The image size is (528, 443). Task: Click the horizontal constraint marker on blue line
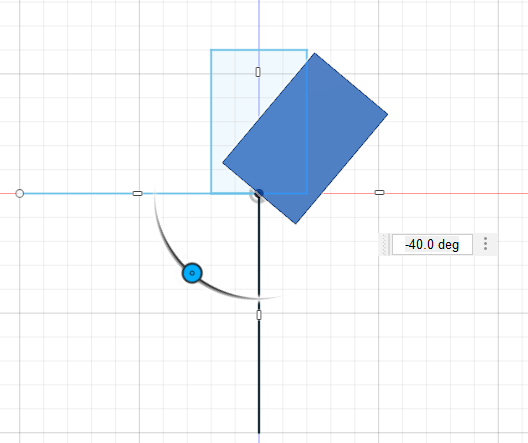[138, 193]
